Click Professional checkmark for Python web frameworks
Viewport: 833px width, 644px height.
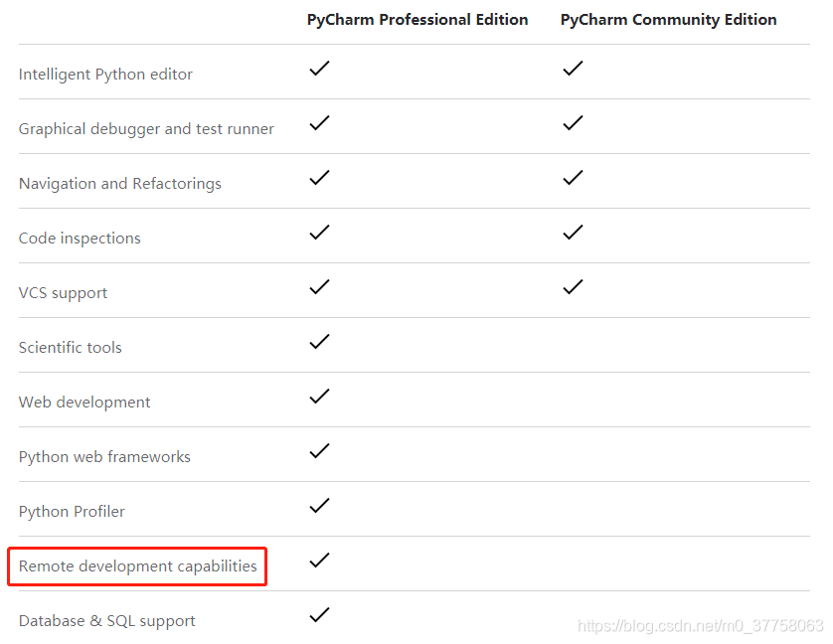319,451
